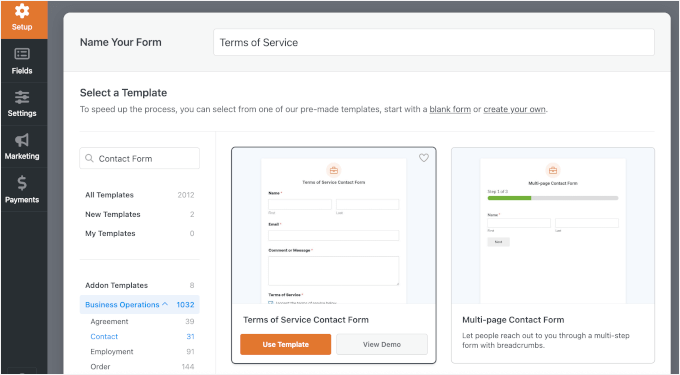Viewport: 680px width, 375px height.
Task: Select My Templates category
Action: click(140, 233)
